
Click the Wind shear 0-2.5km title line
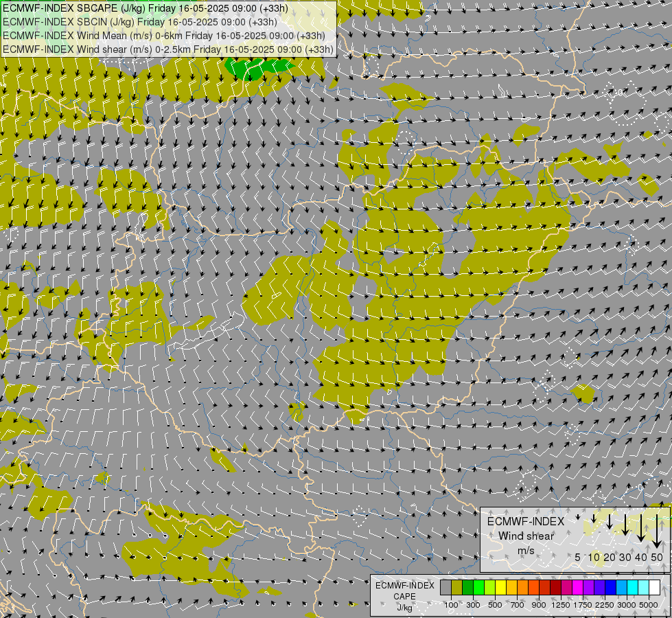(168, 49)
